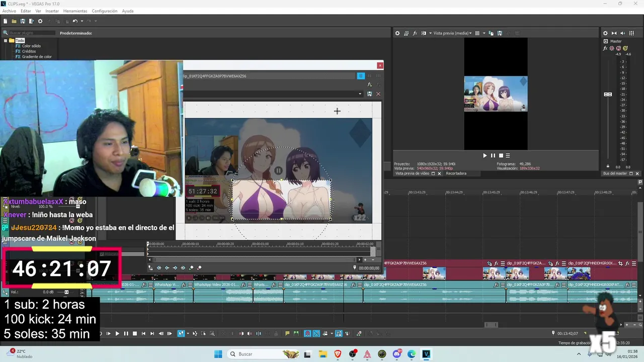Click the master fader lock icon
644x362 pixels.
[x=608, y=166]
